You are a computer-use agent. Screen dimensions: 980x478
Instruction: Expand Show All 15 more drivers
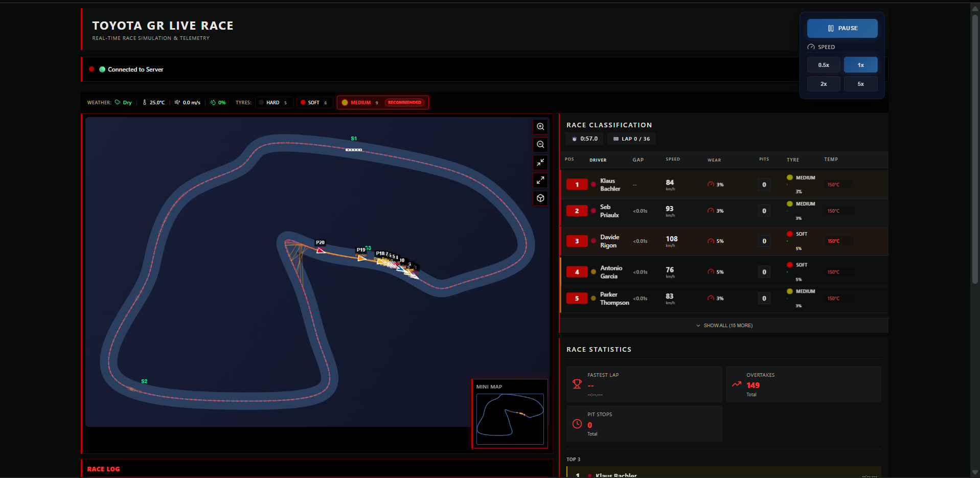pos(724,326)
